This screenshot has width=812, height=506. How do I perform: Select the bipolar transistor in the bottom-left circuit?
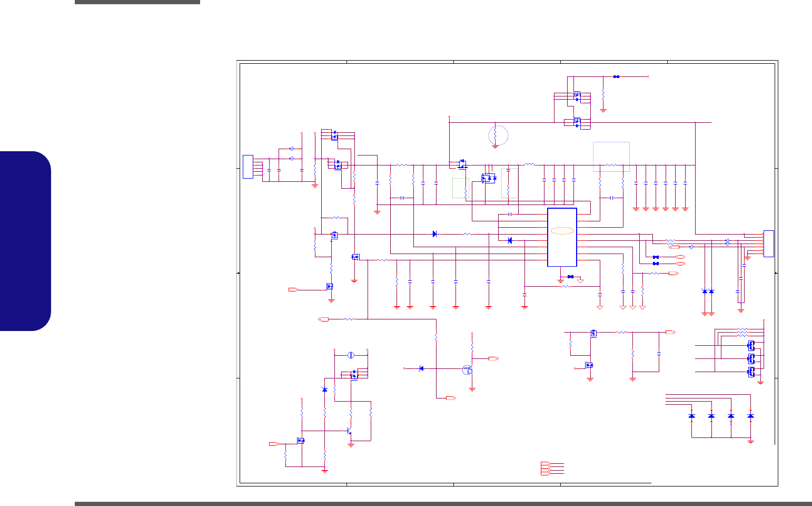[x=349, y=431]
